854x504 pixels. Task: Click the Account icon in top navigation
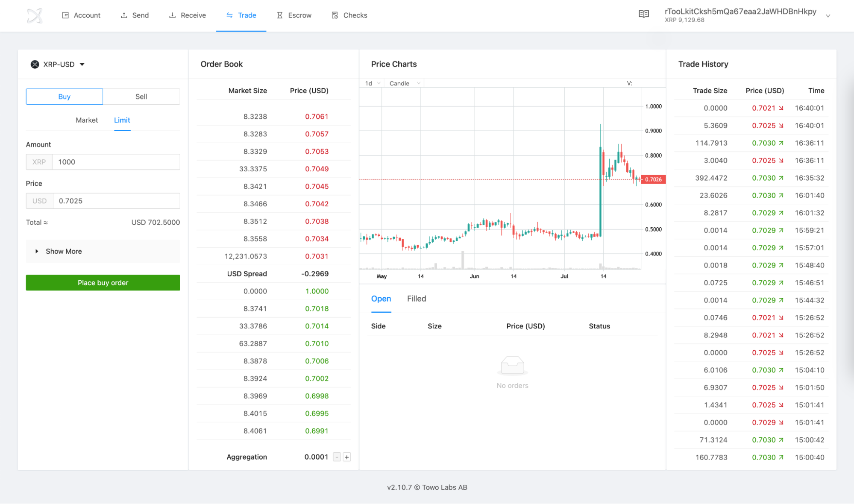point(65,15)
